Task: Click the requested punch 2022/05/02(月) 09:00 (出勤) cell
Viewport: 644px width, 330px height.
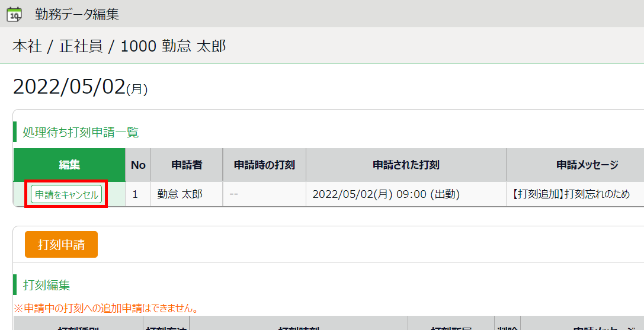Action: [x=386, y=194]
